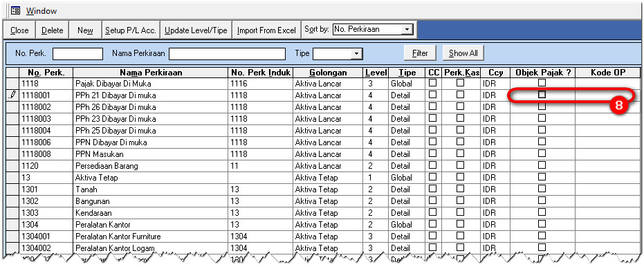
Task: Open the Tipe filter dropdown
Action: tap(356, 54)
